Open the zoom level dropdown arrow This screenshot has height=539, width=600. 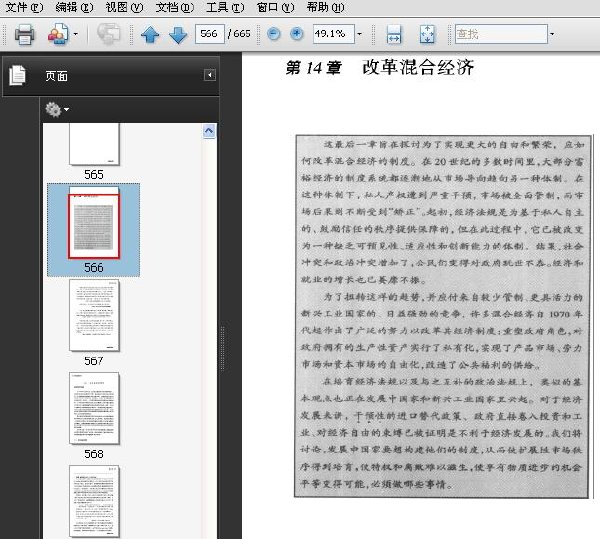(x=359, y=34)
